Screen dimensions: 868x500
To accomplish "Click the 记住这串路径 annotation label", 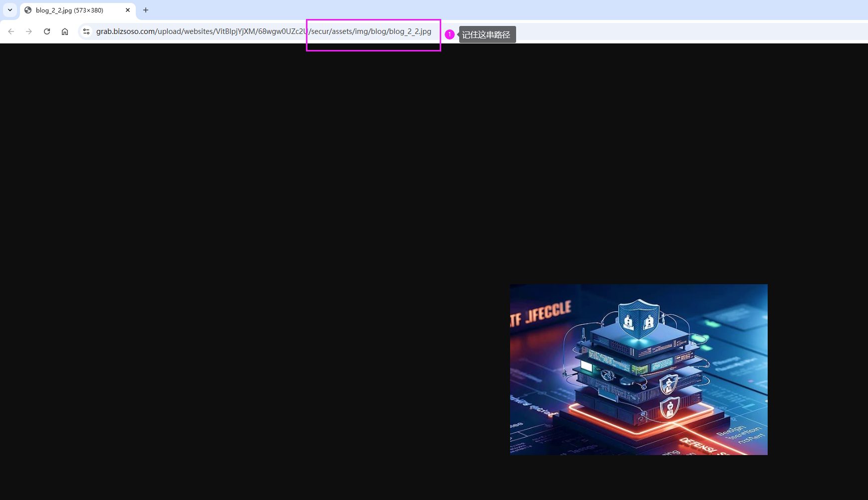I will click(x=487, y=34).
